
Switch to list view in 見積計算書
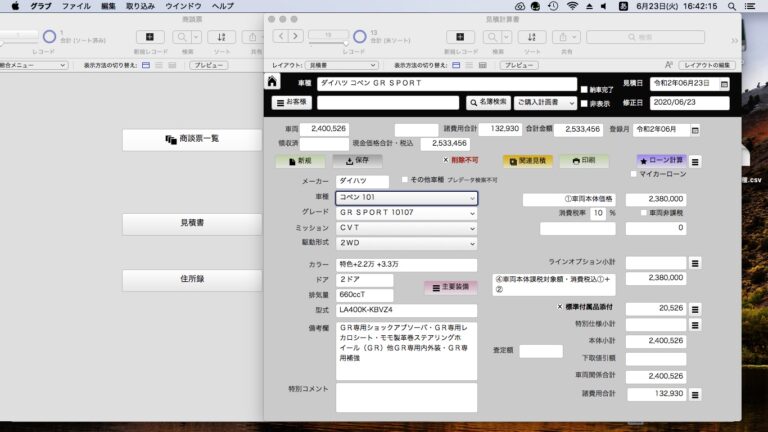[469, 65]
